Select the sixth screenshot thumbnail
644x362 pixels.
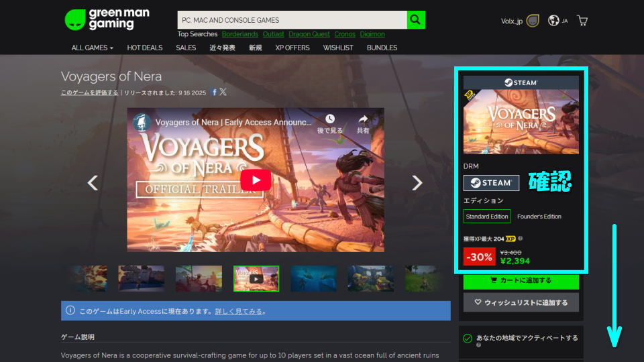coord(371,279)
